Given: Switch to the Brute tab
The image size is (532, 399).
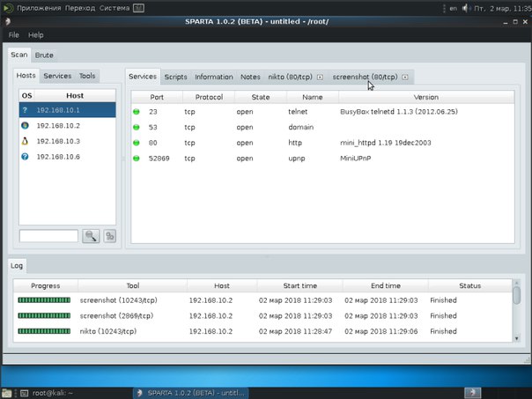Looking at the screenshot, I should pyautogui.click(x=44, y=55).
